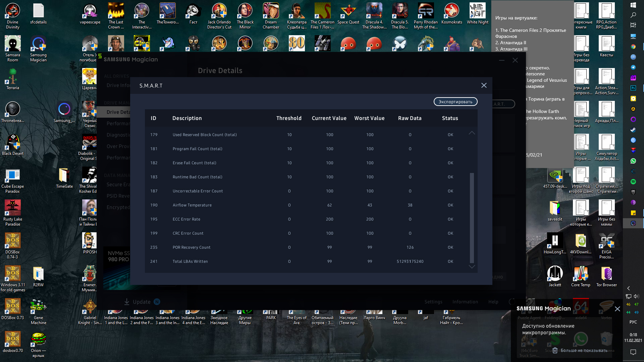Viewport: 644px width, 362px height.
Task: Open the 4KDownload desktop icon
Action: (x=581, y=243)
